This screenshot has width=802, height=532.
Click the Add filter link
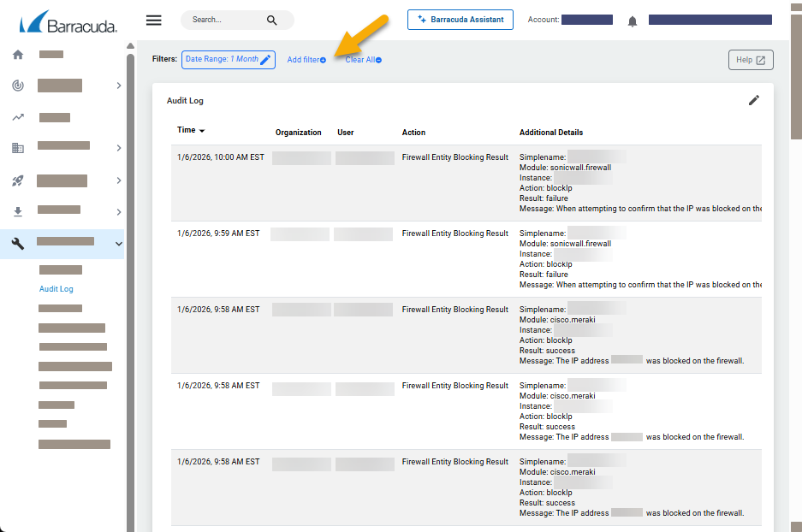tap(306, 60)
